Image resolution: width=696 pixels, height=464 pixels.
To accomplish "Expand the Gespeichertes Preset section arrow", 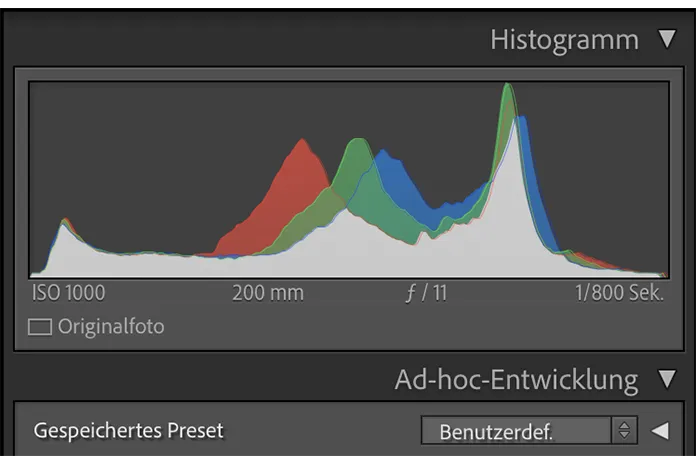I will coord(659,431).
